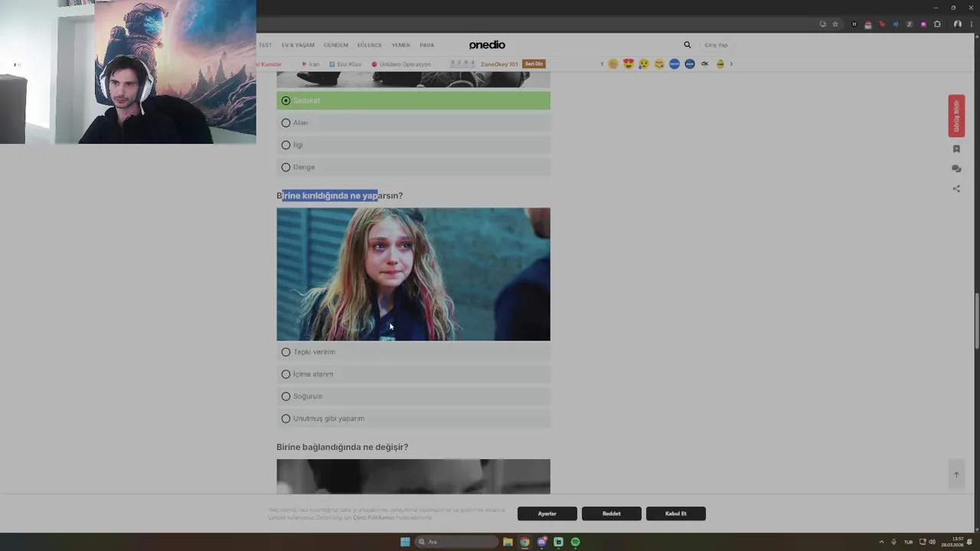
Task: Open Spotify from the taskbar
Action: [x=576, y=542]
